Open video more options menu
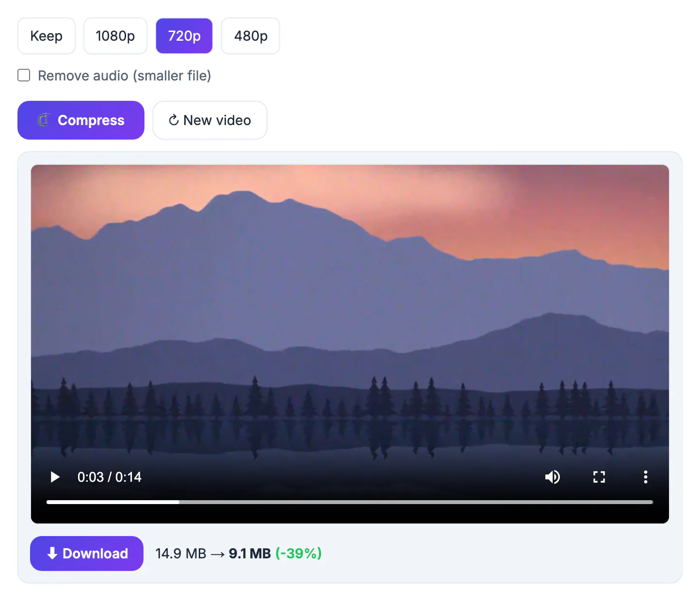The width and height of the screenshot is (700, 601). coord(645,477)
